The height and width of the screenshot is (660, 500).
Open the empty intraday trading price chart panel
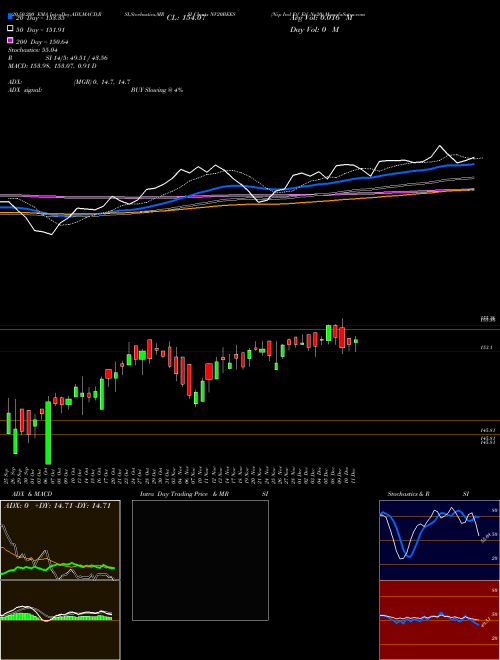coord(200,560)
